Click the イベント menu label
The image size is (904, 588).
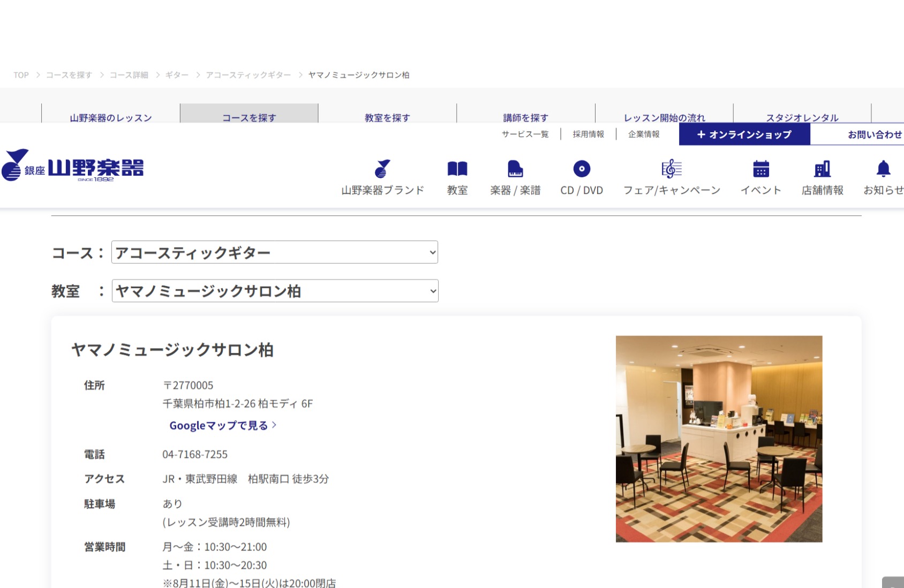761,190
